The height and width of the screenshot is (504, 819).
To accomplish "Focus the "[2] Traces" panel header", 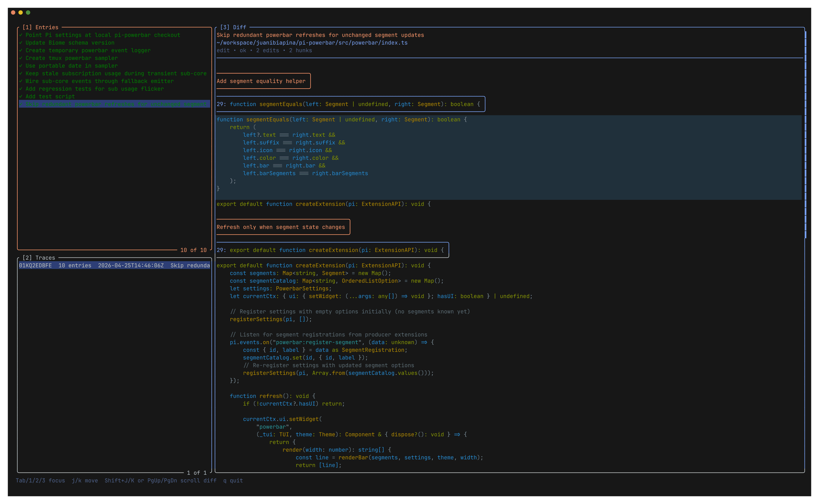I will tap(40, 258).
